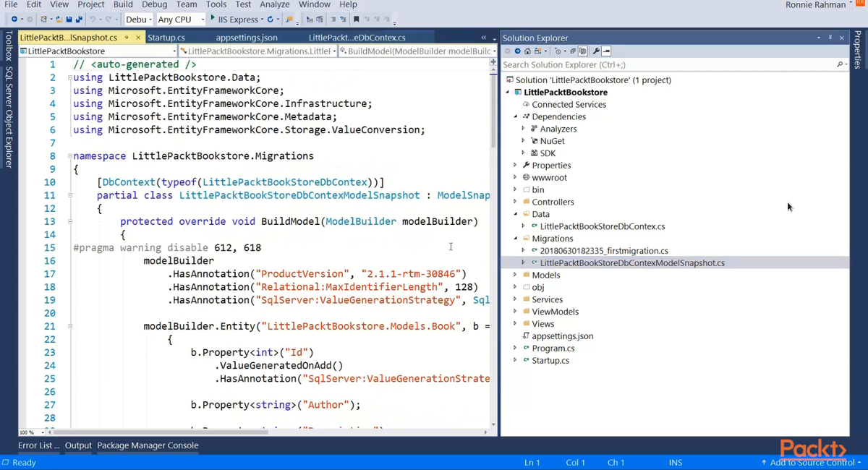Image resolution: width=868 pixels, height=470 pixels.
Task: Toggle Preview Selected Items in Solution Explorer
Action: pyautogui.click(x=606, y=51)
